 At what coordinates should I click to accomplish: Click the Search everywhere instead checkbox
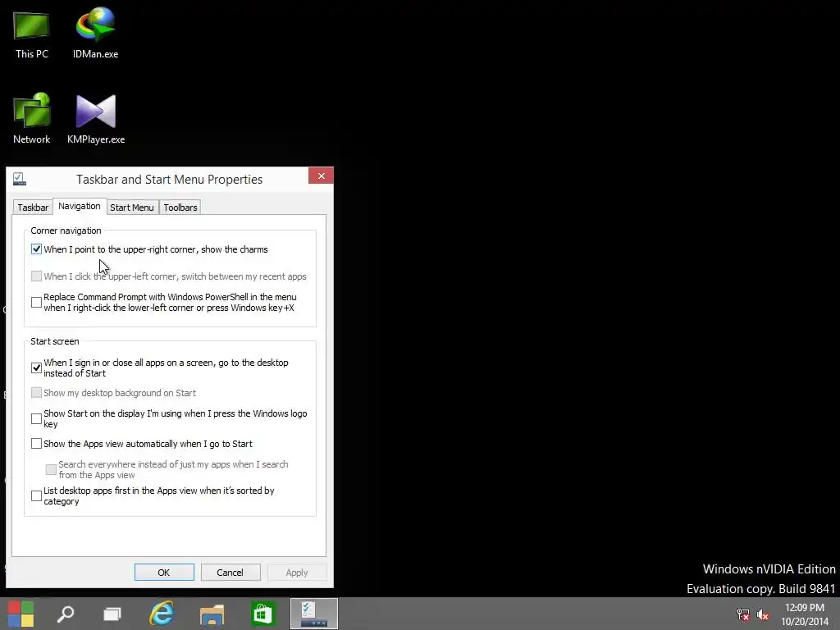tap(51, 469)
